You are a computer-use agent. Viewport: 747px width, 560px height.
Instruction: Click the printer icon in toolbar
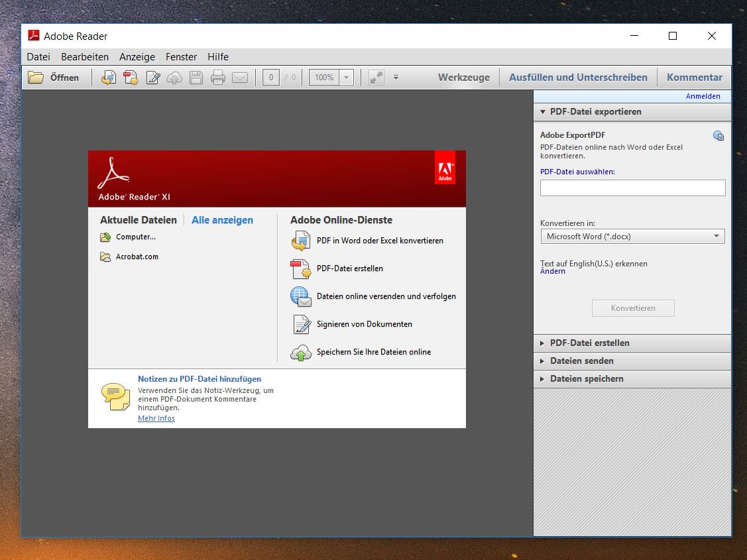pos(217,77)
